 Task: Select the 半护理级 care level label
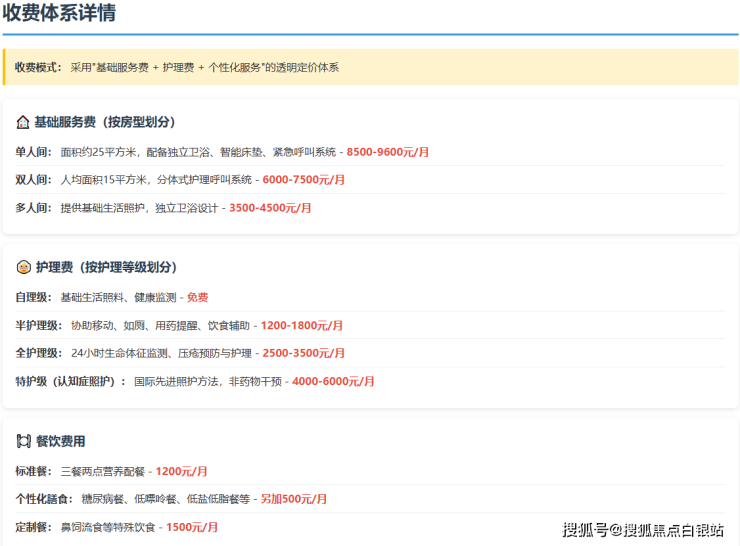click(x=37, y=325)
